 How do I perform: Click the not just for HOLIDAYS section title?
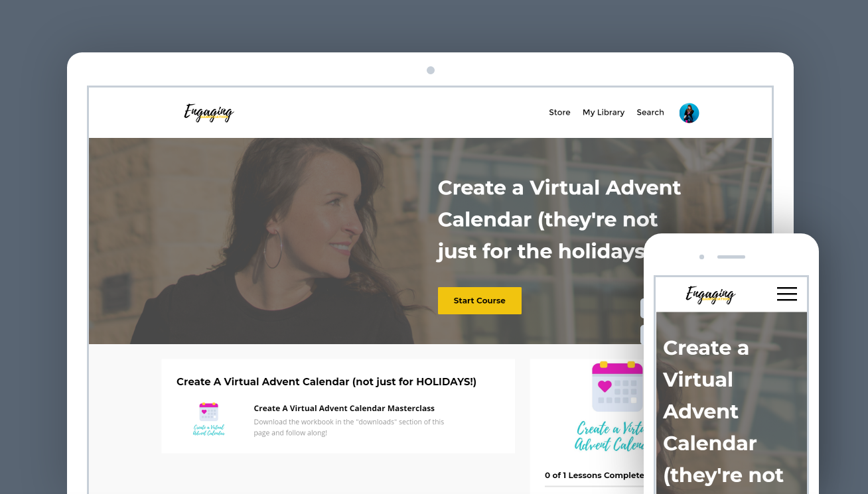(x=326, y=382)
